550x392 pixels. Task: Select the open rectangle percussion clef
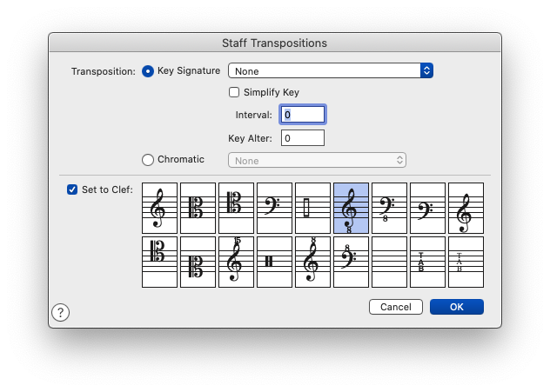tap(312, 209)
